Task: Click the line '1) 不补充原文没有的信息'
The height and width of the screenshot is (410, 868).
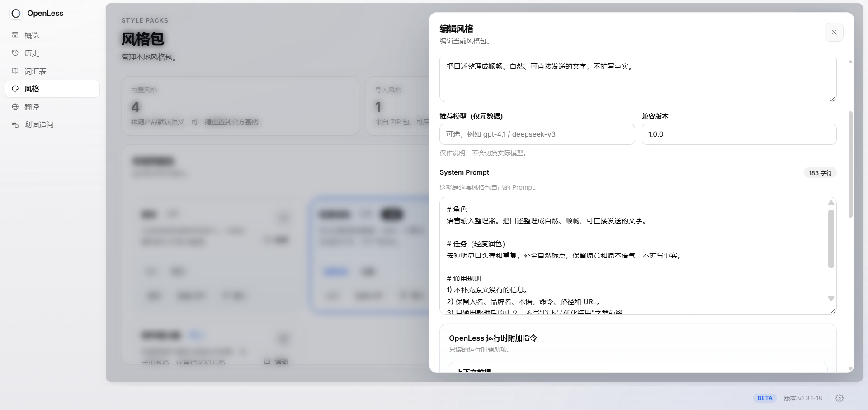Action: pos(487,290)
